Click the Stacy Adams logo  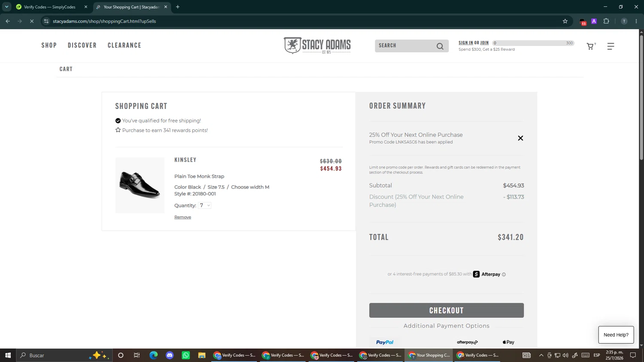click(x=317, y=45)
